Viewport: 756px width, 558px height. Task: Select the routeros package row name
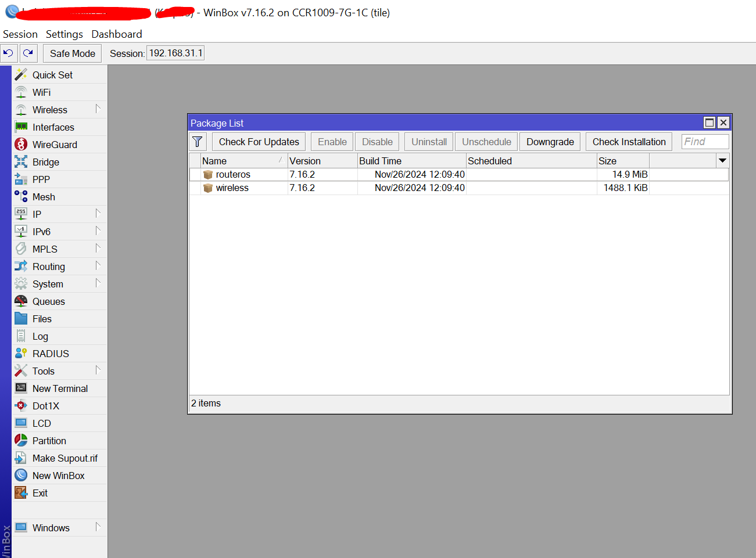[x=233, y=174]
